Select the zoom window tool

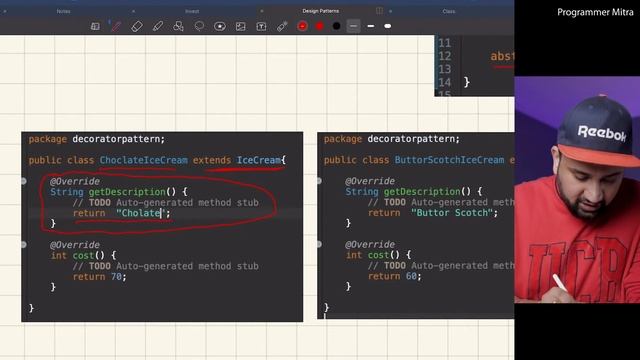point(95,27)
